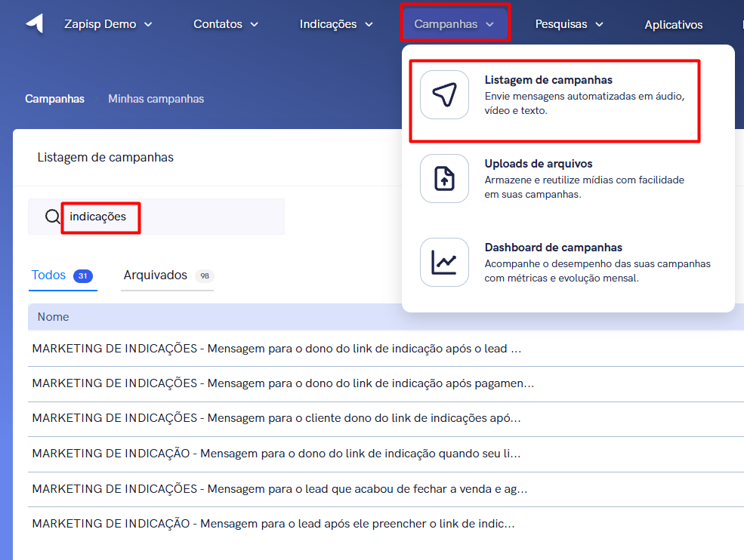Click the Zapisp paper plane logo
Viewport: 744px width, 560px height.
coord(35,23)
